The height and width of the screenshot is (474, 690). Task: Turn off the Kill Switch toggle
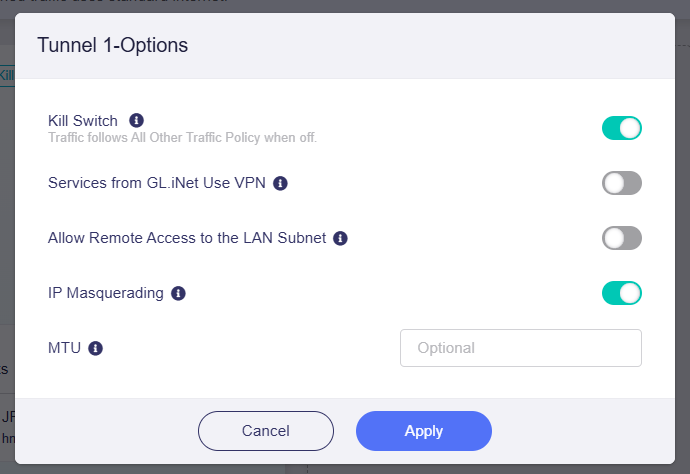pyautogui.click(x=622, y=128)
